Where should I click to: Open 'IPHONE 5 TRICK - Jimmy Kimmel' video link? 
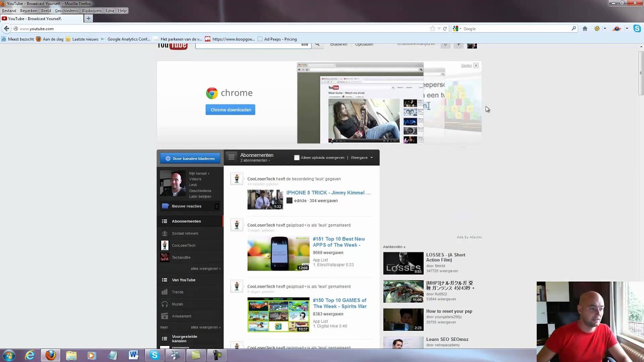[329, 193]
